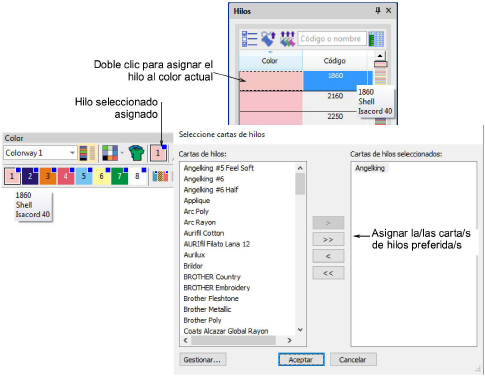The width and height of the screenshot is (485, 388).
Task: Click charts list scroll down arrow
Action: pos(300,330)
